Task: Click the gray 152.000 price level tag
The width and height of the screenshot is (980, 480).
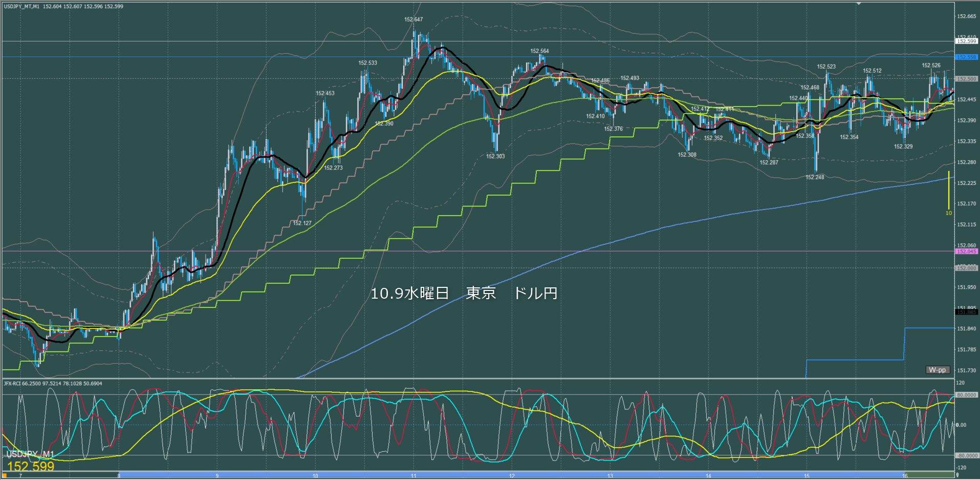Action: 966,268
